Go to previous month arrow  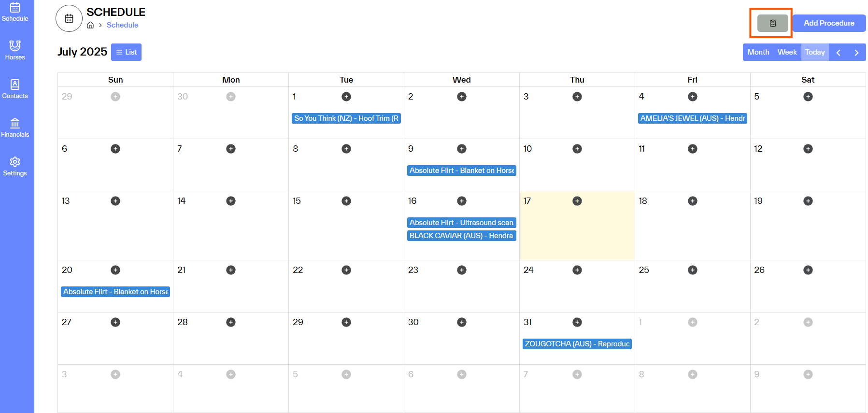click(x=839, y=53)
